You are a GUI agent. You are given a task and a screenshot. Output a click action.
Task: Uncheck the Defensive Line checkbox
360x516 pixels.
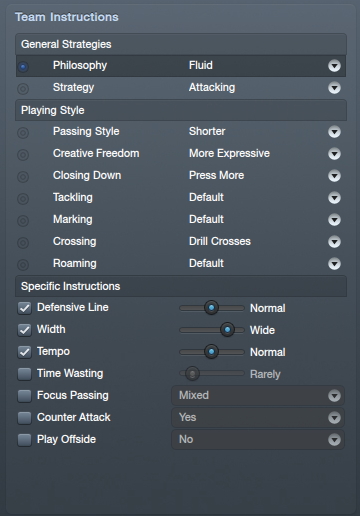[x=25, y=308]
